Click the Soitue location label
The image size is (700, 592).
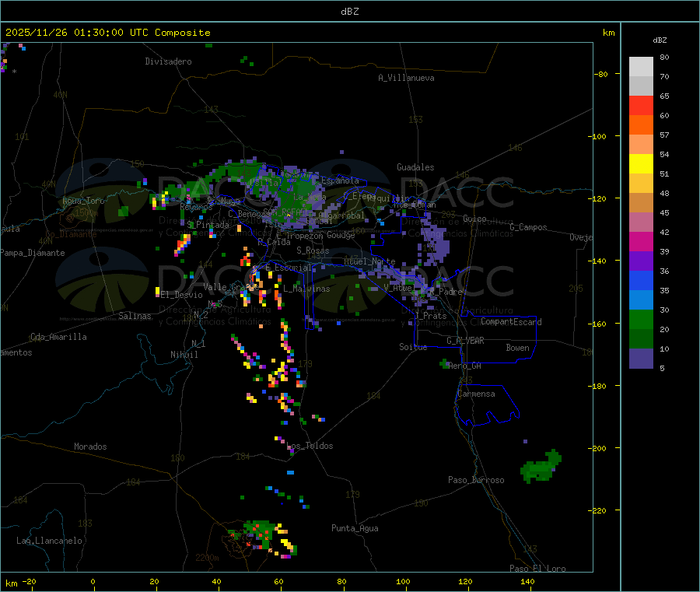point(413,347)
